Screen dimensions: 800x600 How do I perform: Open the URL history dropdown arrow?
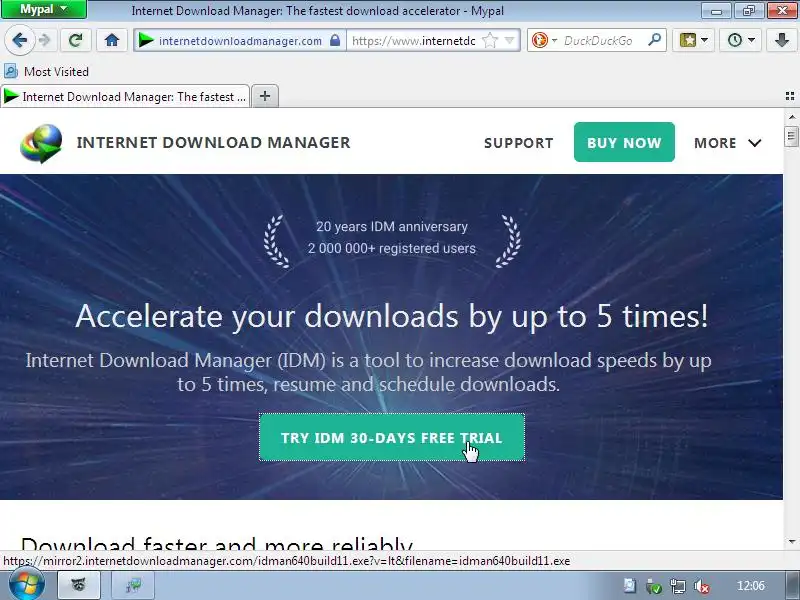[x=509, y=40]
